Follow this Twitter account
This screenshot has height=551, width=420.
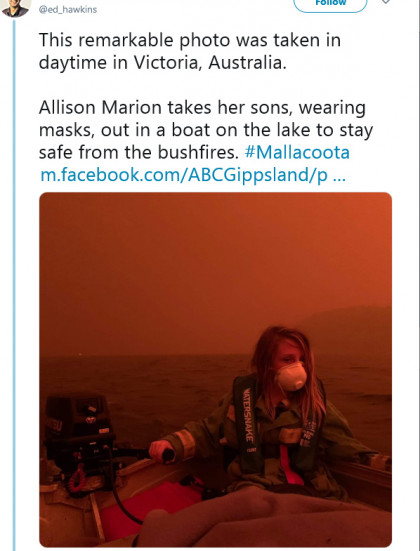click(330, 4)
